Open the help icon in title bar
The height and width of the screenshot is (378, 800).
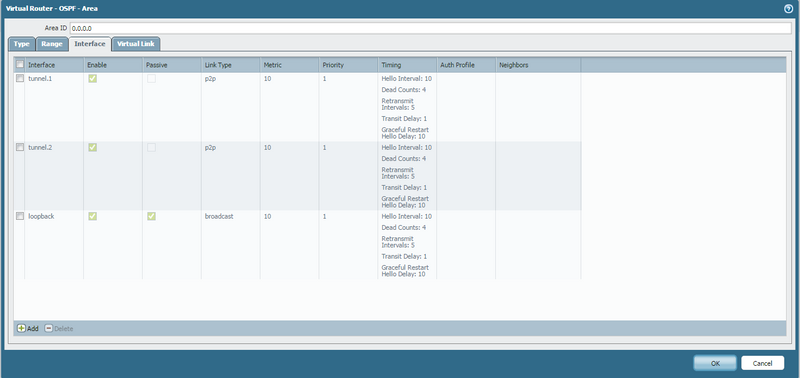coord(789,9)
